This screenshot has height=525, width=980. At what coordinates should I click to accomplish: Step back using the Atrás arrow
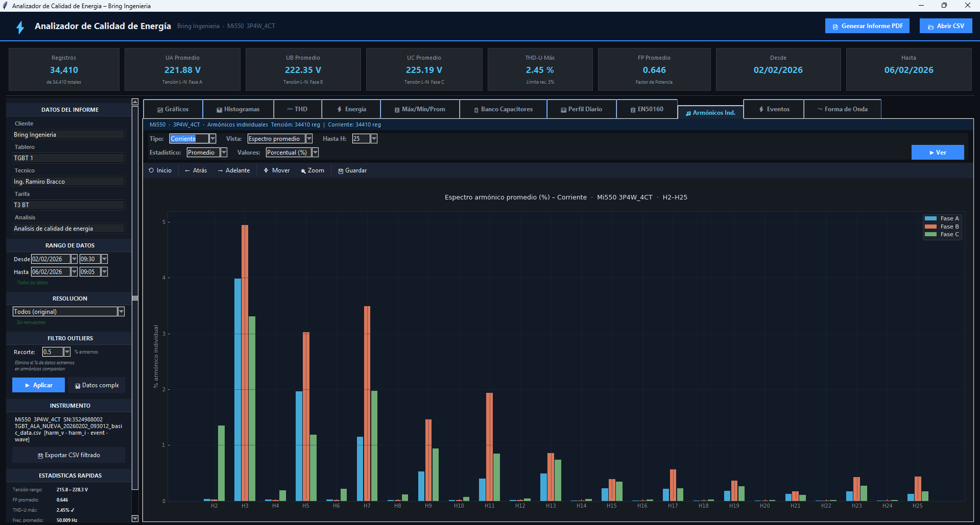coord(195,170)
